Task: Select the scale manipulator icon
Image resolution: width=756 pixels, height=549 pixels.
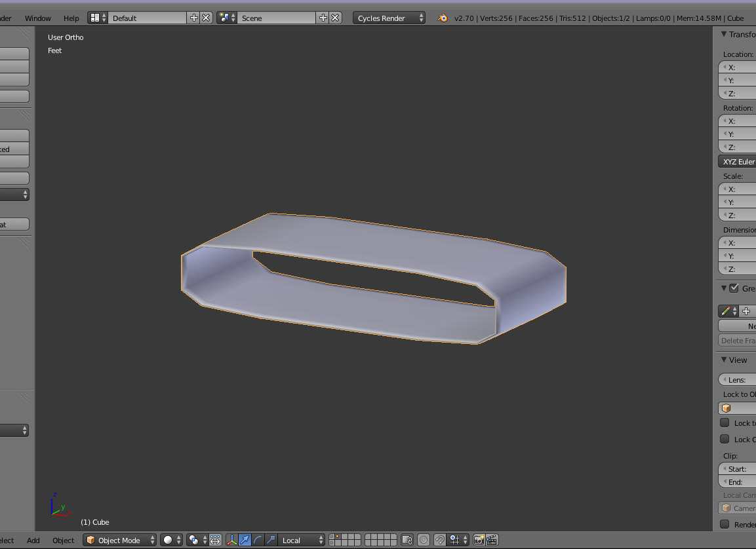Action: point(271,540)
